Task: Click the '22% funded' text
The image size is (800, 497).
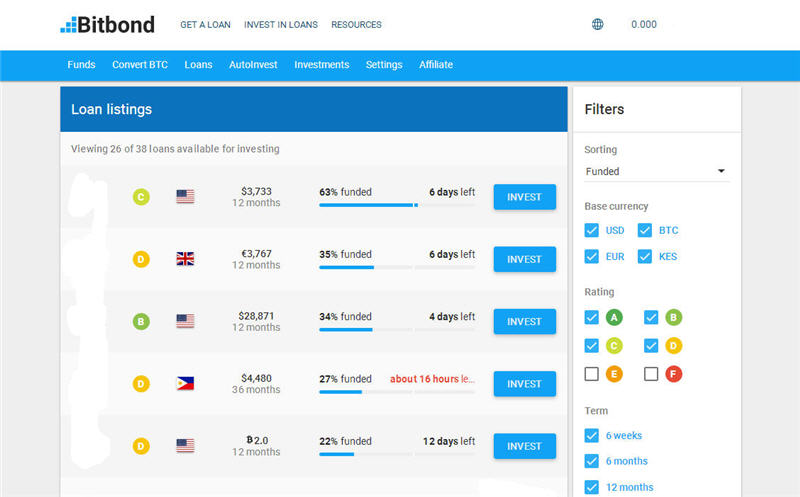Action: tap(345, 441)
